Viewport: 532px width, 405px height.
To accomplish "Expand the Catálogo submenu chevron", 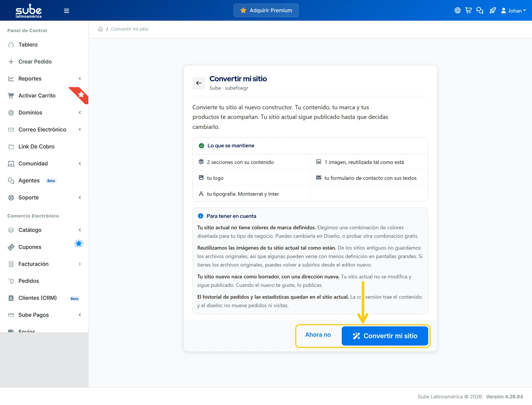I will 80,230.
